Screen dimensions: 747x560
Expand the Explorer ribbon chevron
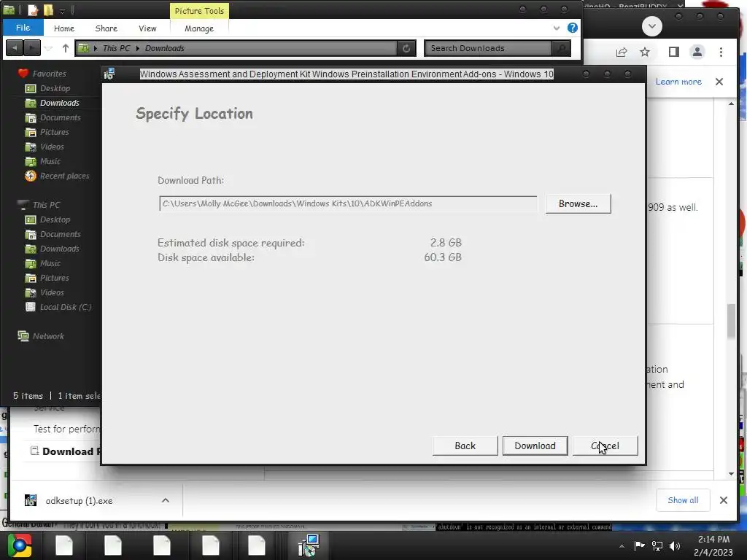tap(556, 28)
